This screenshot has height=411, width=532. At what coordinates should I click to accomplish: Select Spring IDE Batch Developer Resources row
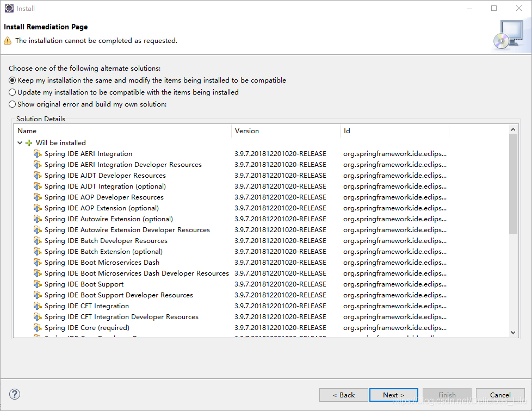pos(106,240)
